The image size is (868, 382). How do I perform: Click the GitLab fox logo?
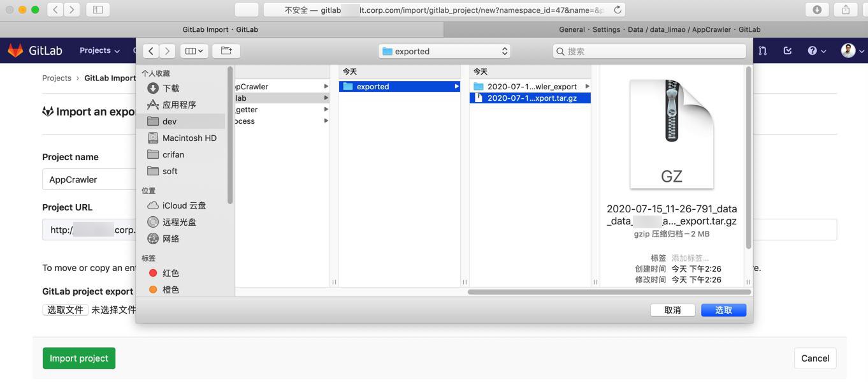click(15, 50)
